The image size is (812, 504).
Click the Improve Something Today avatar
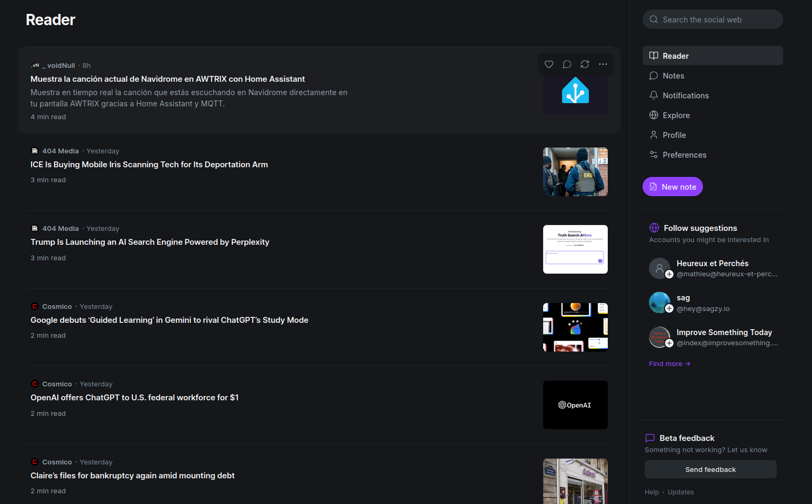(x=660, y=337)
